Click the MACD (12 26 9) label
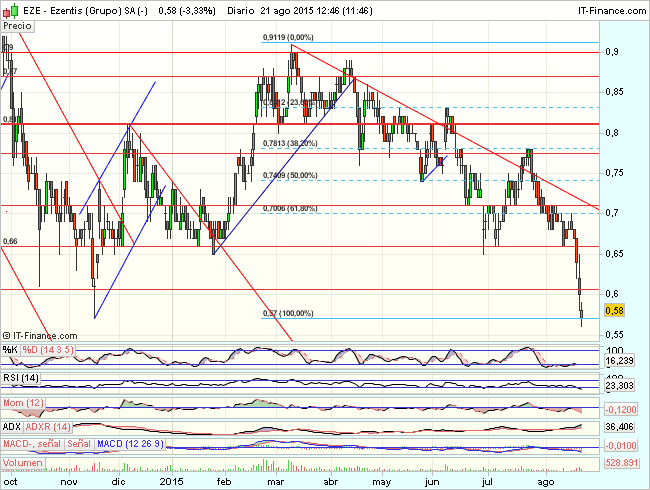650x490 pixels. [130, 444]
